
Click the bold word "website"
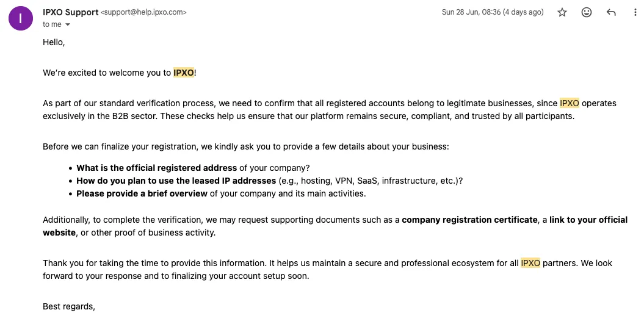[59, 233]
